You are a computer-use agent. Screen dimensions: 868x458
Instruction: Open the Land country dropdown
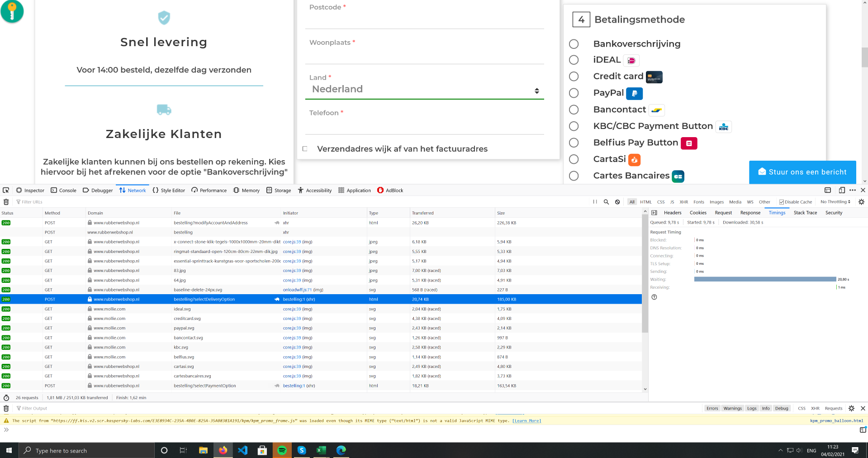click(424, 89)
